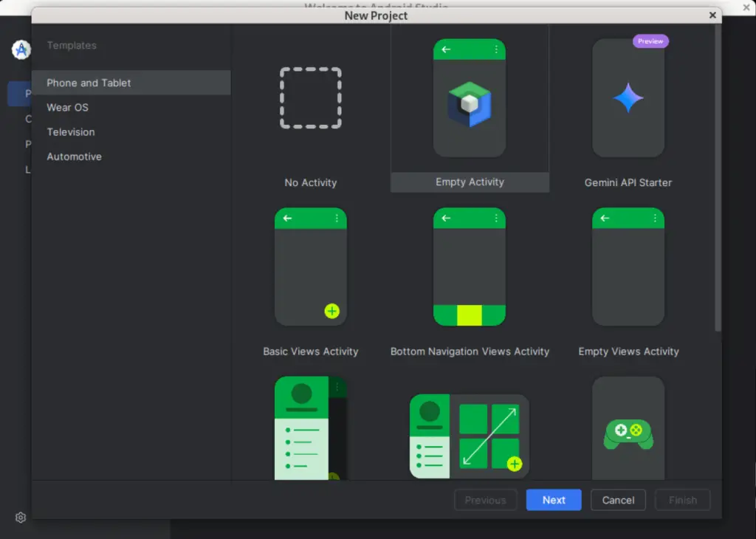Click the vertical scrollbar of the template list

click(x=717, y=177)
